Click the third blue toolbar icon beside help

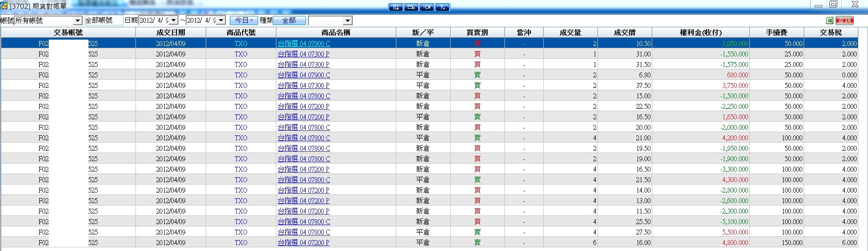point(427,7)
